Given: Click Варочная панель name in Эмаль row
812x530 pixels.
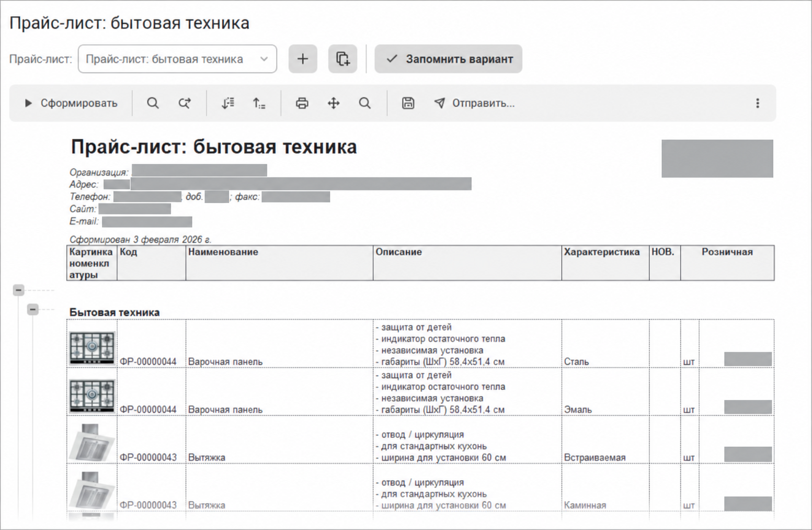Looking at the screenshot, I should [x=225, y=410].
